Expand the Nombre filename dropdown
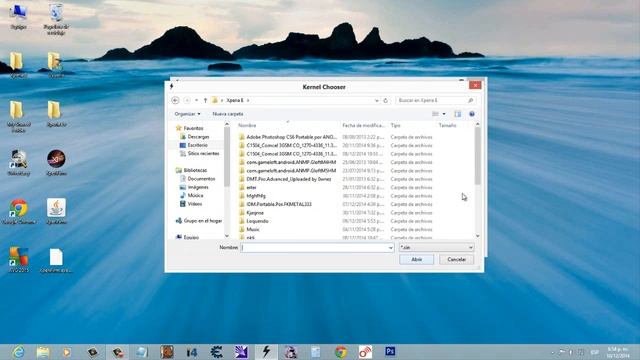 pos(391,248)
